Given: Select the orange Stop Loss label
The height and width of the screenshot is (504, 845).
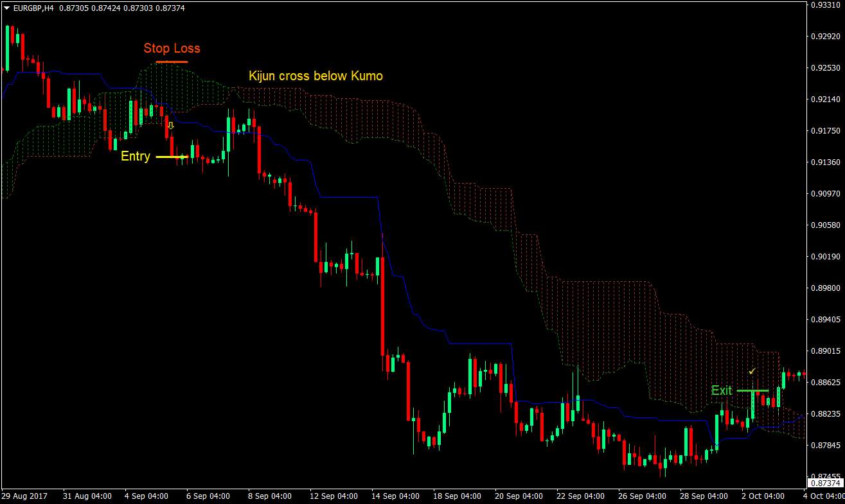Looking at the screenshot, I should (172, 48).
